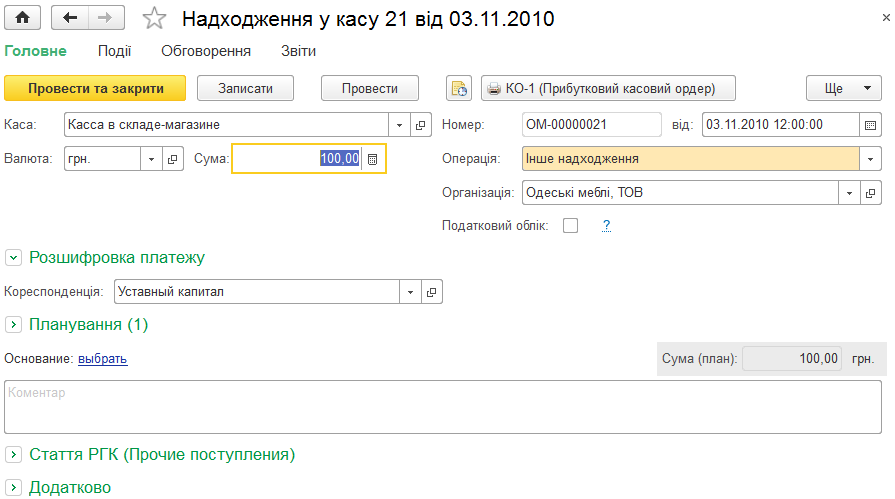895x499 pixels.
Task: Open the Кореспонденція item with the open icon
Action: click(x=432, y=292)
